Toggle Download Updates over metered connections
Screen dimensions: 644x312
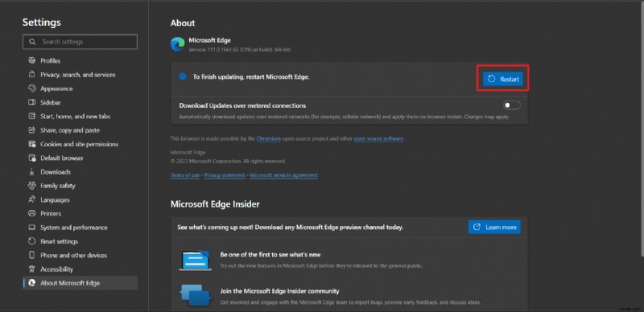click(x=512, y=105)
